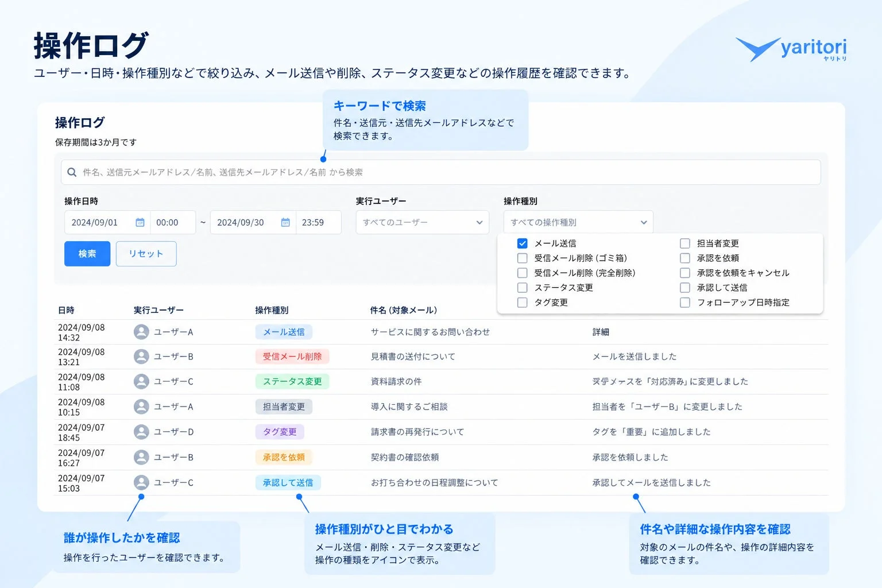The width and height of the screenshot is (882, 588).
Task: Select 承認を依頼をキャンセル checkbox
Action: coord(685,273)
